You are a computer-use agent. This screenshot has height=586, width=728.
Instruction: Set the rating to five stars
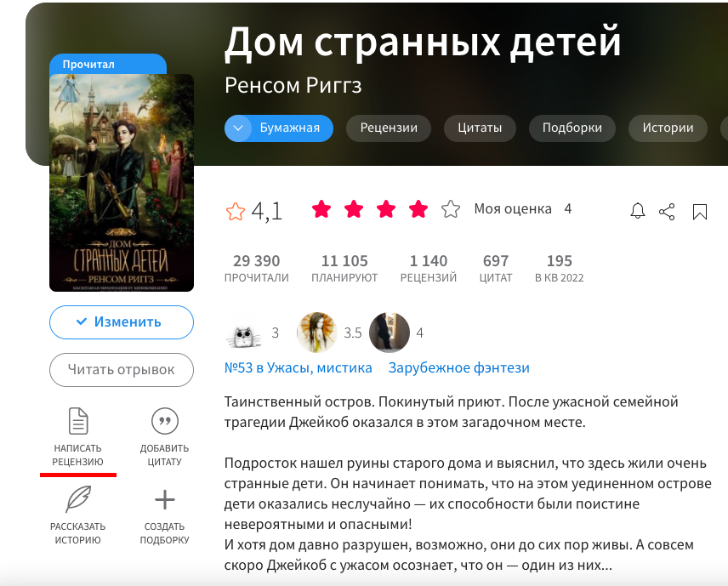coord(451,209)
